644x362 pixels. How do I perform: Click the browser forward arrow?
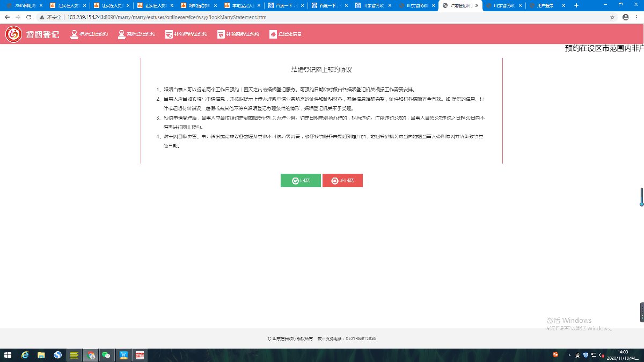tap(19, 17)
